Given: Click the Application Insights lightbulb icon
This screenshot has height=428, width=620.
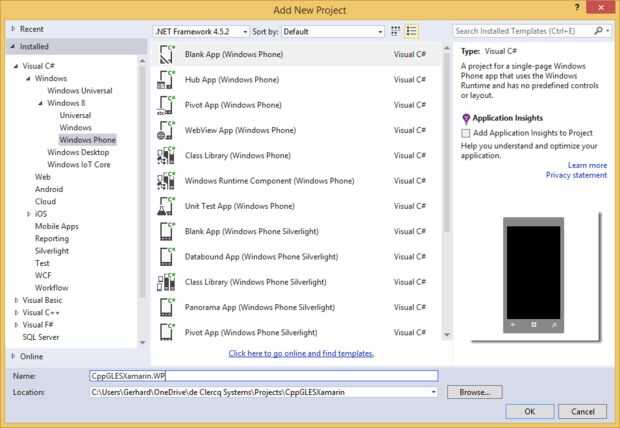Looking at the screenshot, I should tap(466, 118).
